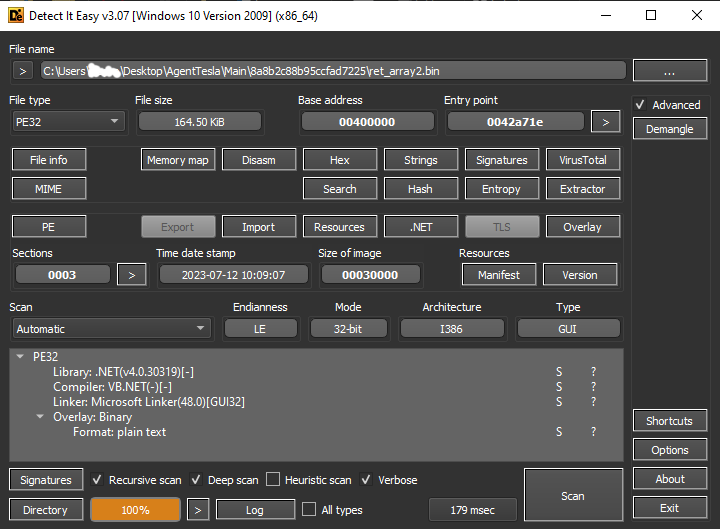Click the orange 100% progress bar
The width and height of the screenshot is (720, 529).
click(x=135, y=510)
